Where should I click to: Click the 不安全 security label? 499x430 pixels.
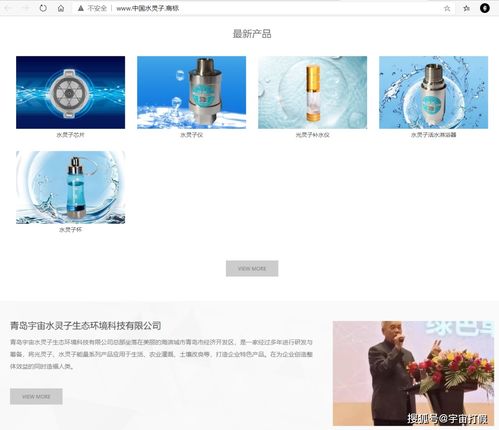click(97, 8)
